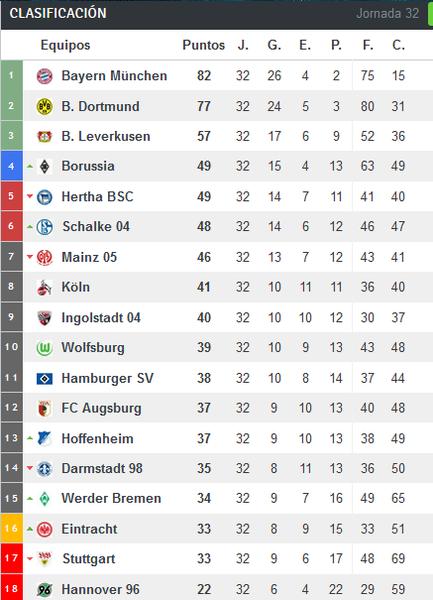Image resolution: width=433 pixels, height=600 pixels.
Task: Click the blue position 4 badge
Action: [x=11, y=166]
